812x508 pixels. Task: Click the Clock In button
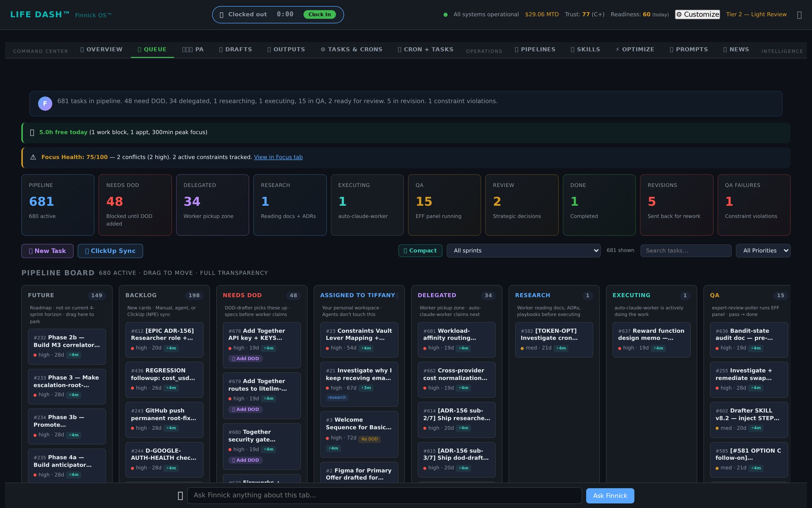(x=320, y=15)
